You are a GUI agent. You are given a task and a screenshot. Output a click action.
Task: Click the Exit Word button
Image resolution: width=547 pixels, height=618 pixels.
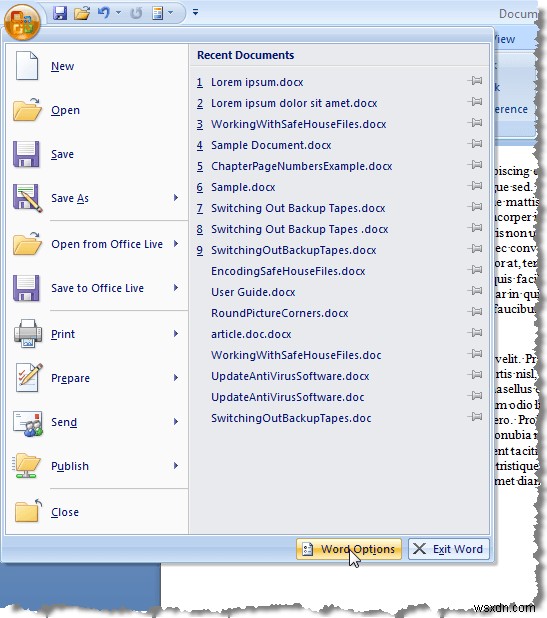(449, 549)
